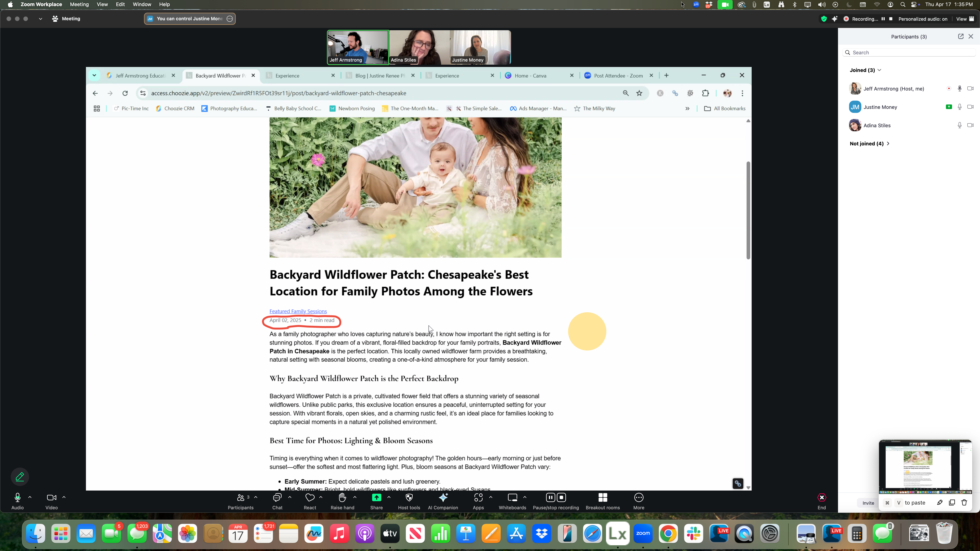
Task: Open the Participants panel button in toolbar
Action: click(x=240, y=501)
